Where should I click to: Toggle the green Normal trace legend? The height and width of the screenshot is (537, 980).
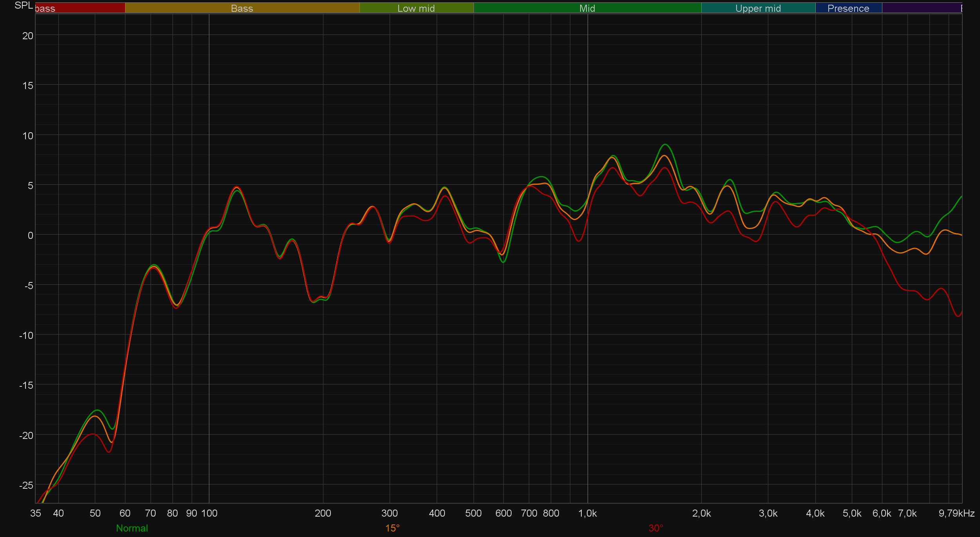click(132, 528)
